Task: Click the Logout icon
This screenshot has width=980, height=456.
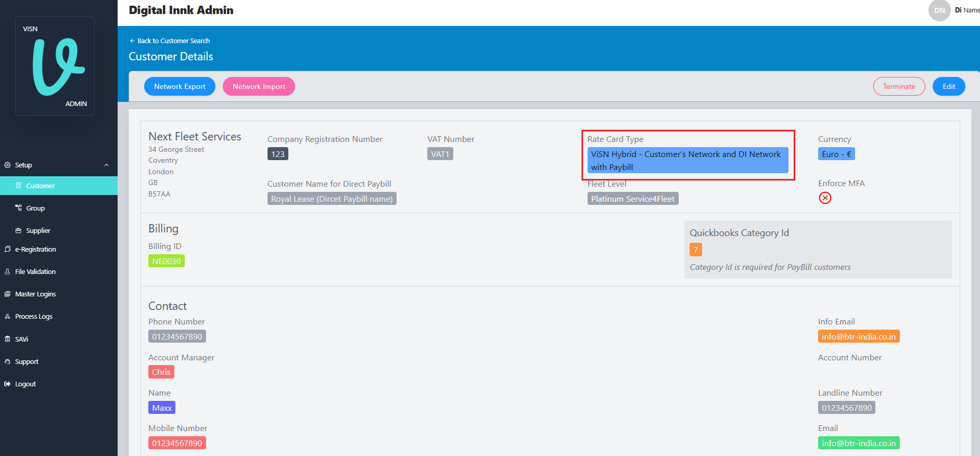Action: 7,384
